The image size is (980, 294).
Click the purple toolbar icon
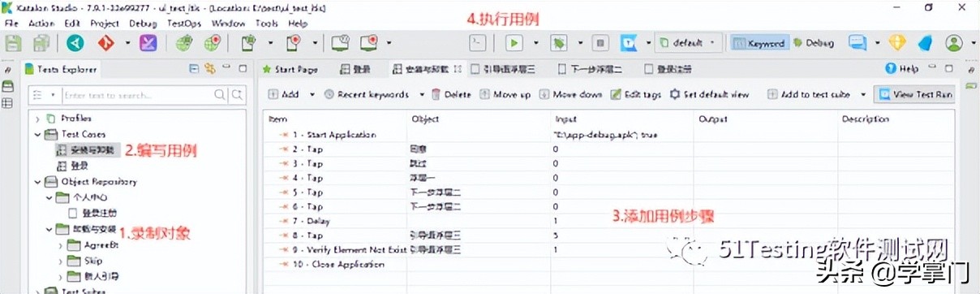(x=148, y=44)
